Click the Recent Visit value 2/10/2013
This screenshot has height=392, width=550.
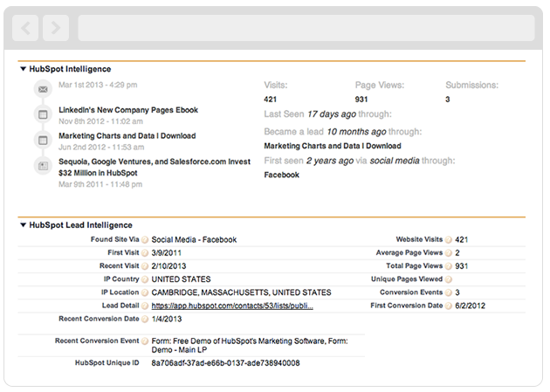coord(168,266)
